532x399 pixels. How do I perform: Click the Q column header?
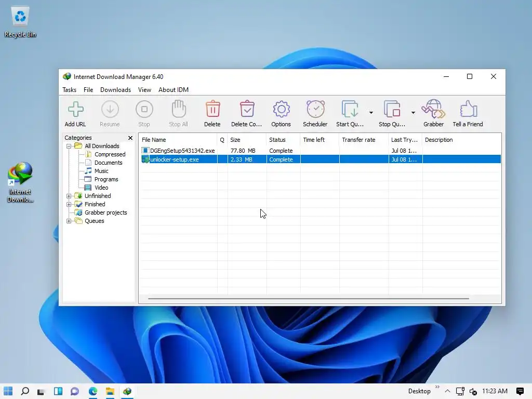click(222, 140)
